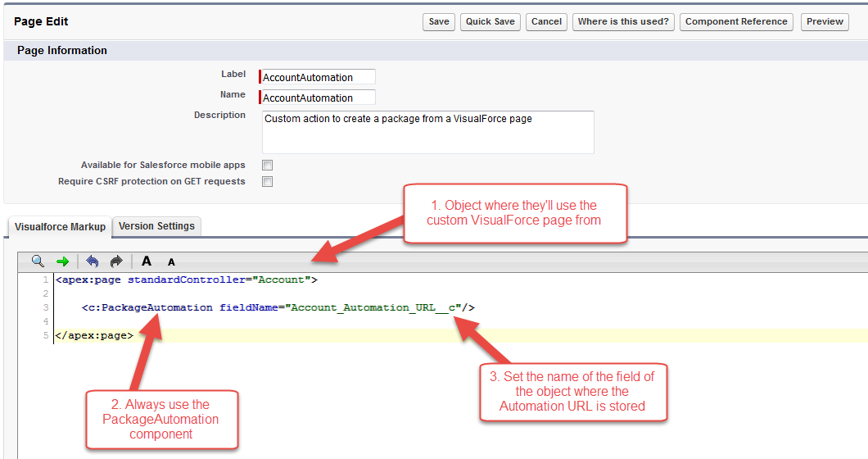This screenshot has height=459, width=868.
Task: Switch to the Version Settings tab
Action: [156, 226]
